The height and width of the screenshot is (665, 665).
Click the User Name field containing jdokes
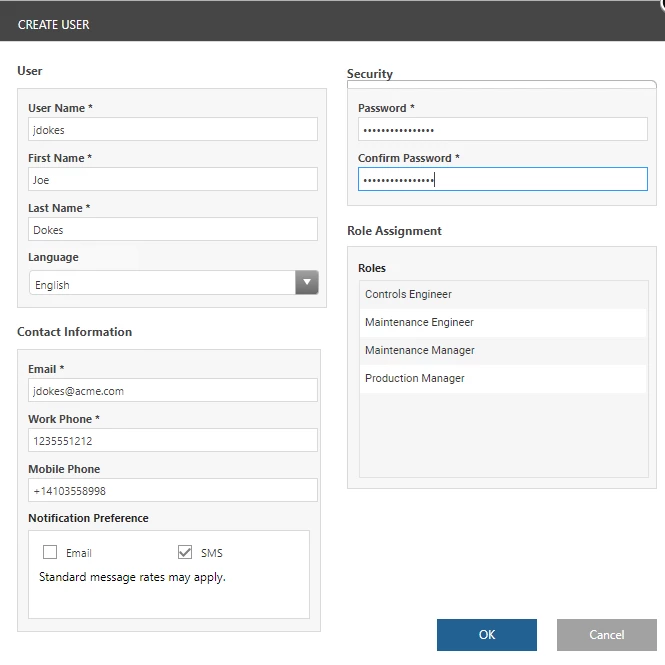[x=173, y=129]
